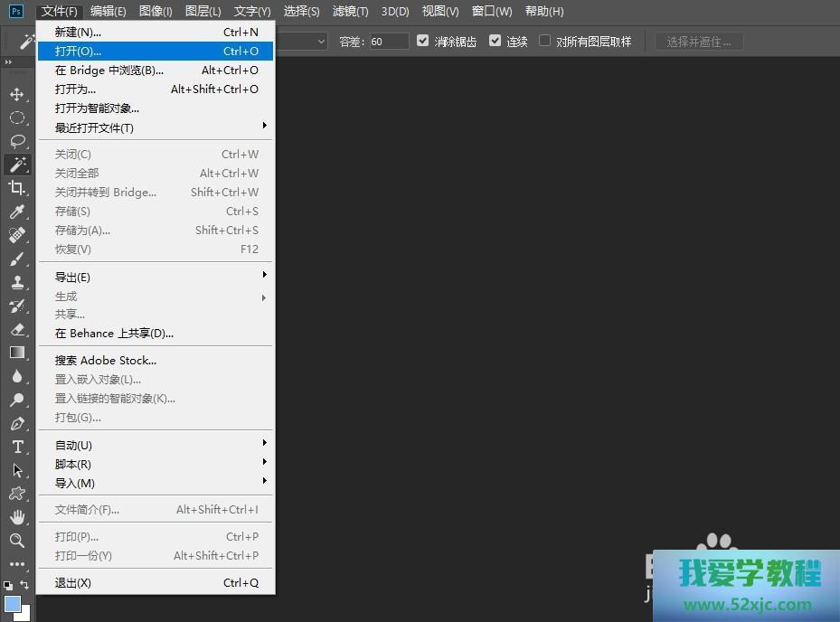Select the Move tool
This screenshot has height=622, width=840.
(16, 94)
